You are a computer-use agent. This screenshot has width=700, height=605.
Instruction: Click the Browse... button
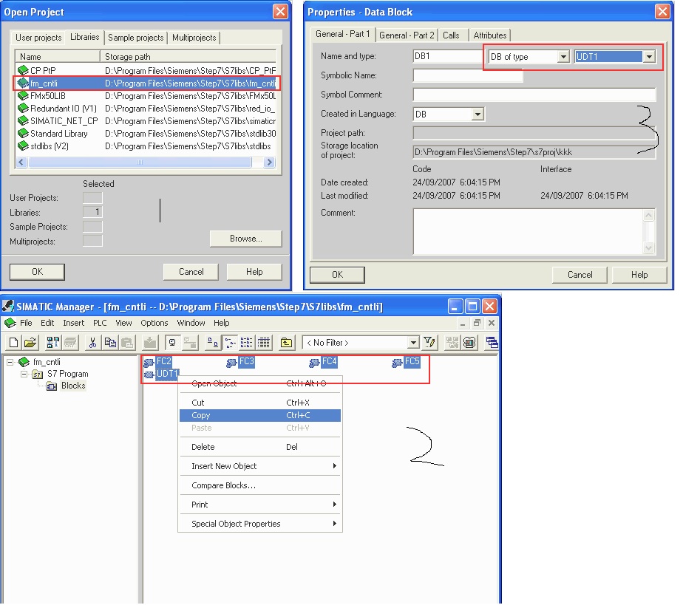coord(246,239)
